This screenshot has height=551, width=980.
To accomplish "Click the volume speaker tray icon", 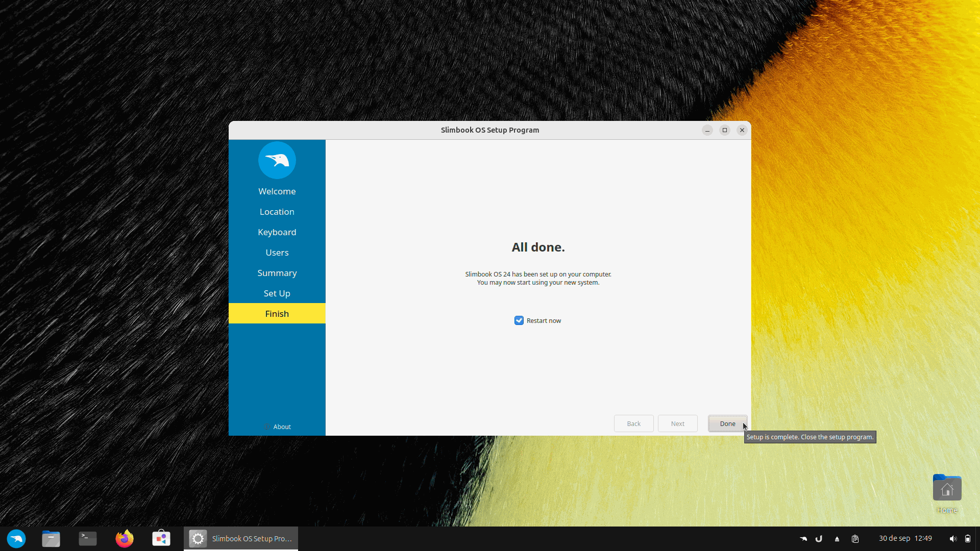I will 952,539.
